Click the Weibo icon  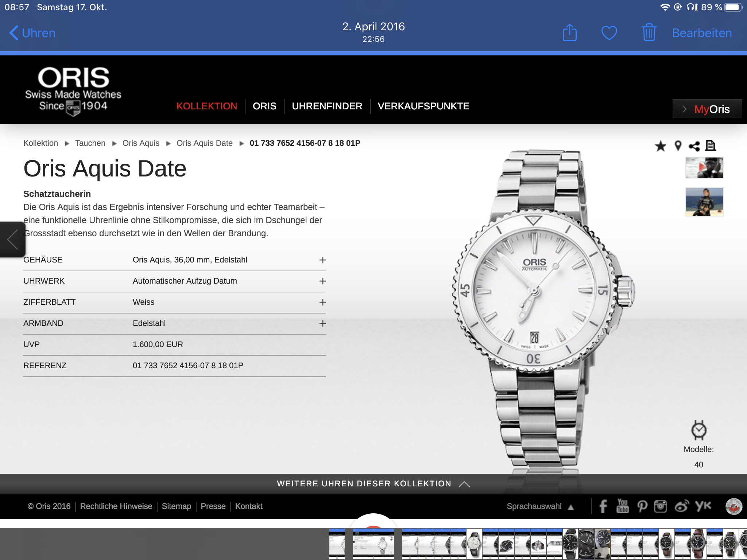point(681,506)
